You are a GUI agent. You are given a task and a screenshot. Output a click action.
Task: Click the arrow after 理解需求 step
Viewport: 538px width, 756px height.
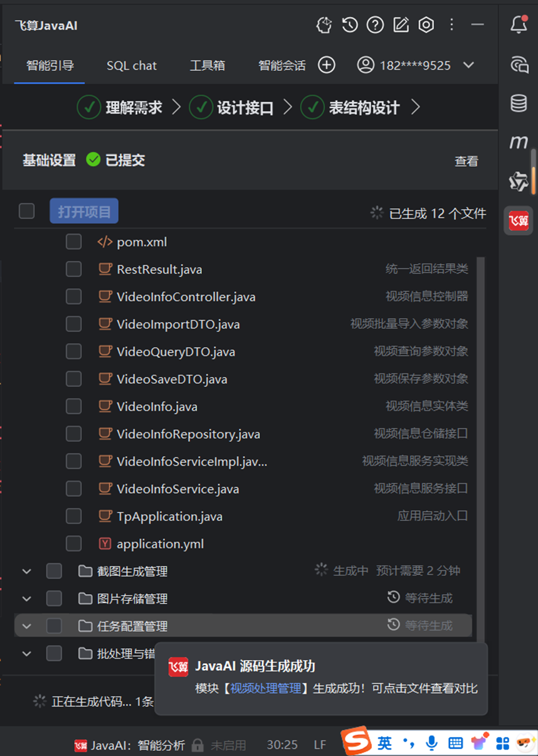[176, 107]
